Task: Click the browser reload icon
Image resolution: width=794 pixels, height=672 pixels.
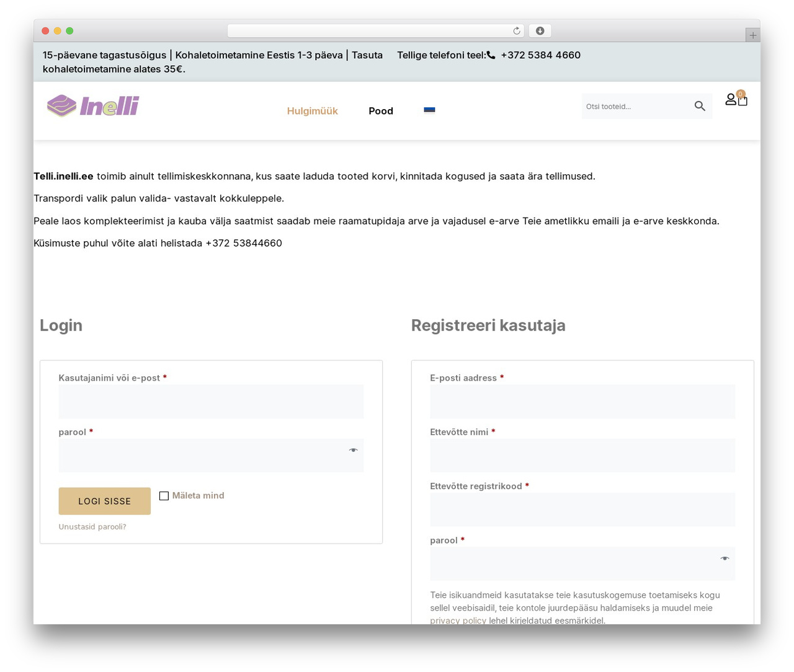Action: 517,31
